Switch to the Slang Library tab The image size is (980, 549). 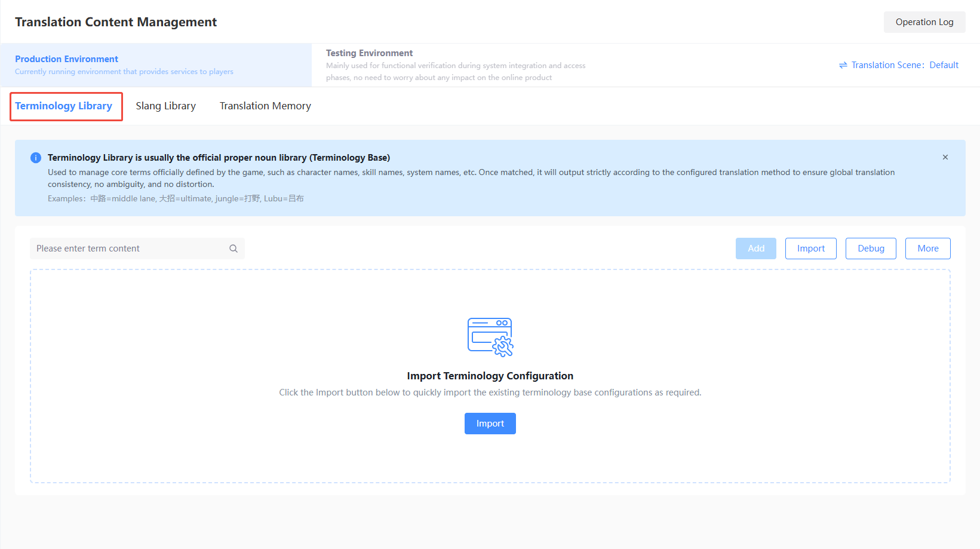[165, 106]
